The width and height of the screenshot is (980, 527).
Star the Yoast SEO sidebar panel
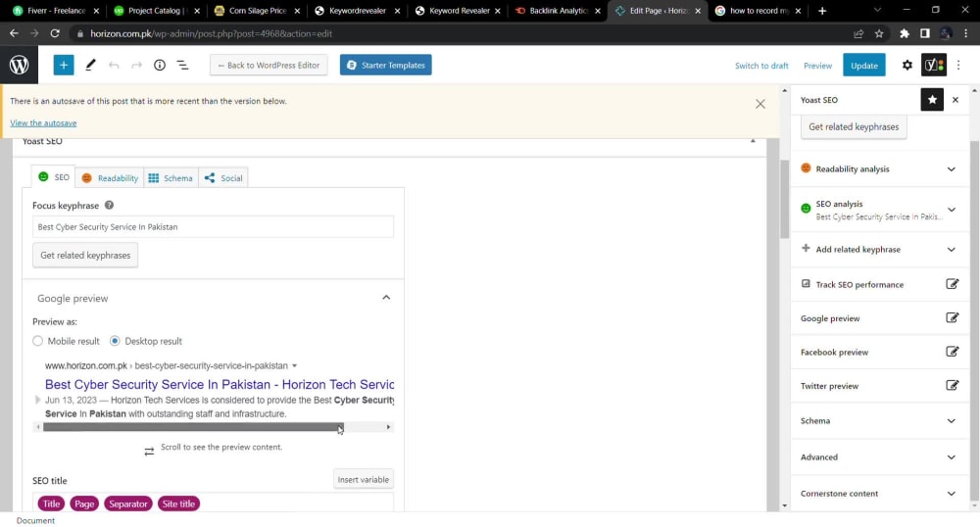click(932, 100)
